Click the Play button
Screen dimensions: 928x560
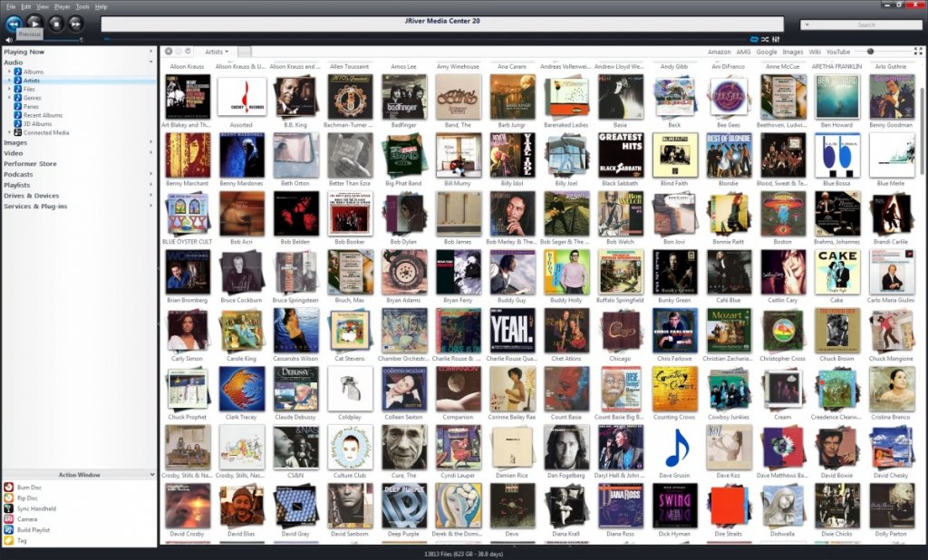point(34,23)
